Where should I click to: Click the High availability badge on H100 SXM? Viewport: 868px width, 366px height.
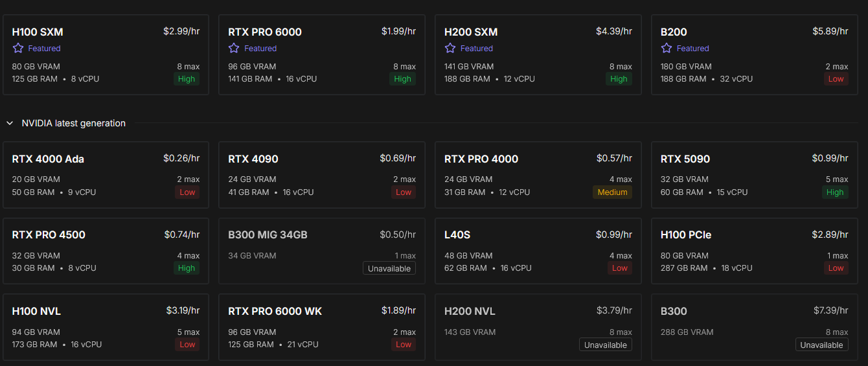187,79
